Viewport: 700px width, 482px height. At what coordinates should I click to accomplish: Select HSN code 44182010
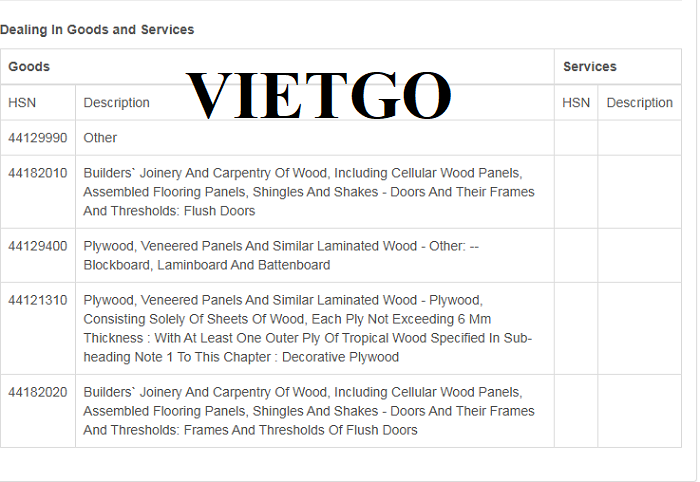pyautogui.click(x=38, y=173)
